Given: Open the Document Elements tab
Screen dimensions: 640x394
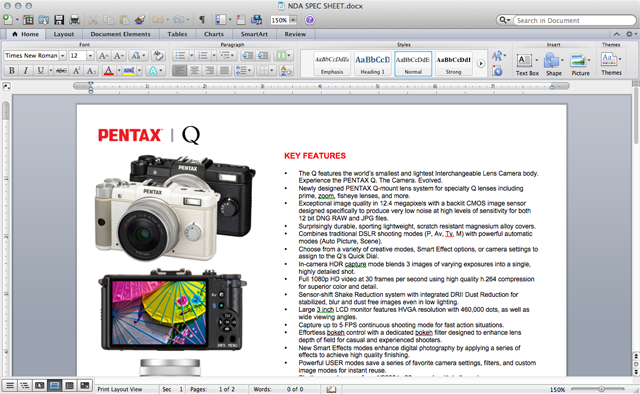Looking at the screenshot, I should [120, 34].
